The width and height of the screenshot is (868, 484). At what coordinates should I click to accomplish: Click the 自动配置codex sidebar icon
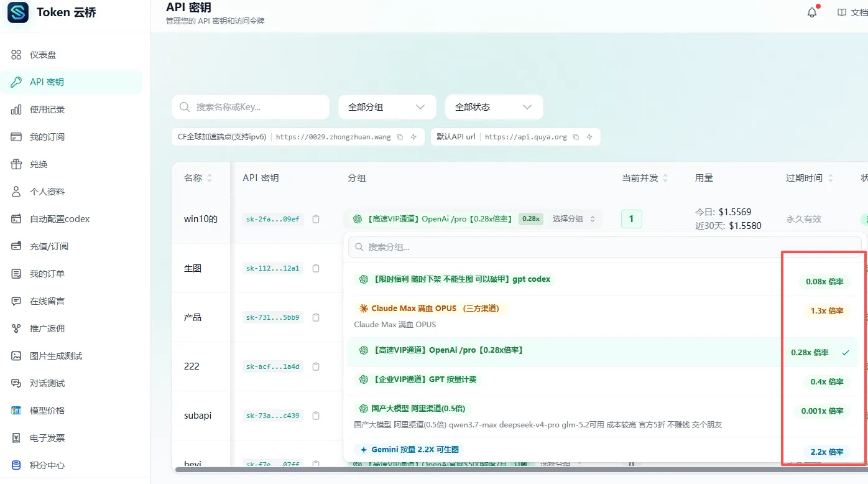pyautogui.click(x=17, y=219)
